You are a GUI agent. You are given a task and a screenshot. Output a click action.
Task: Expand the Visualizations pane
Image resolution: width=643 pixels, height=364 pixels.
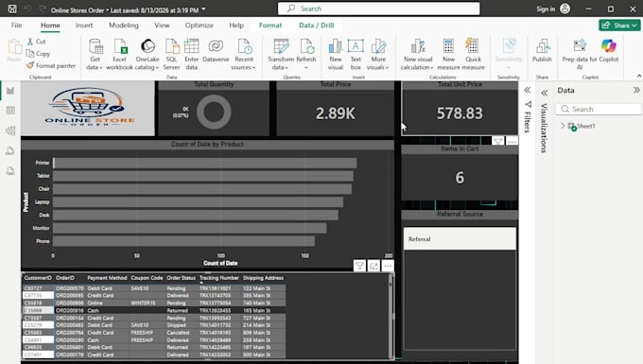(x=544, y=93)
